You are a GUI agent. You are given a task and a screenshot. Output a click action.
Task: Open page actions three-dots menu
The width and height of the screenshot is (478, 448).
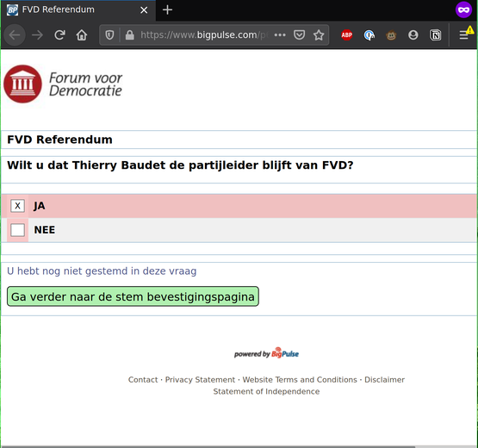pyautogui.click(x=280, y=35)
